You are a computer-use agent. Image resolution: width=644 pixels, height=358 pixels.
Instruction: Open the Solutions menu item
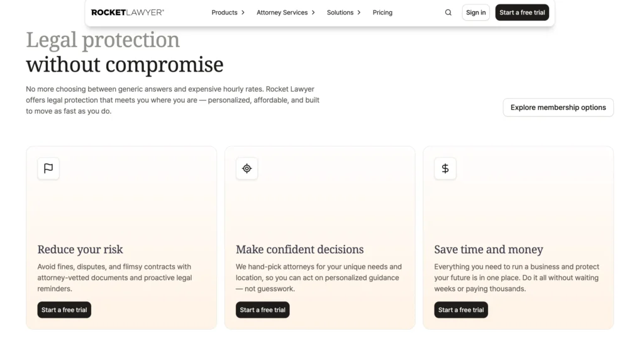pyautogui.click(x=340, y=13)
